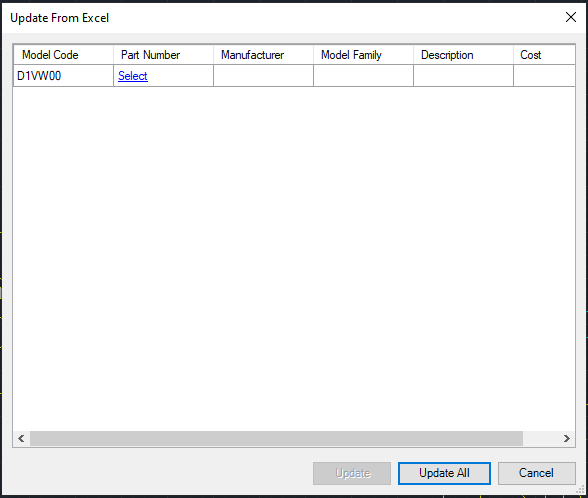588x498 pixels.
Task: Click the resize grip at dialog corner
Action: point(581,490)
